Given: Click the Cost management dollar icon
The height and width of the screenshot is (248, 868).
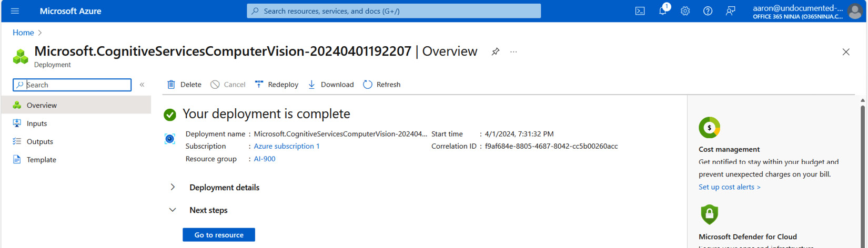Looking at the screenshot, I should [x=709, y=128].
